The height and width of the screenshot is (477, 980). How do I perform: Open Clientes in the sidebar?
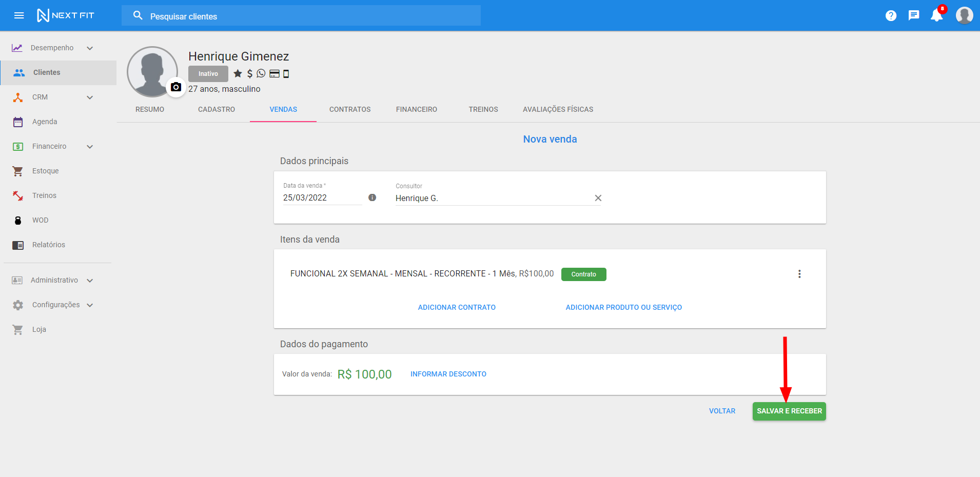(58, 72)
